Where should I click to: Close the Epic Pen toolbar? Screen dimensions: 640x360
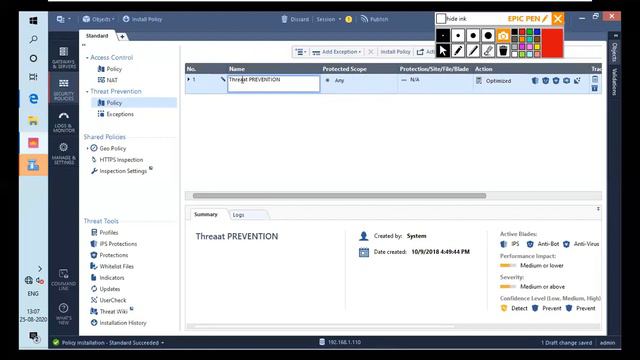tap(558, 19)
